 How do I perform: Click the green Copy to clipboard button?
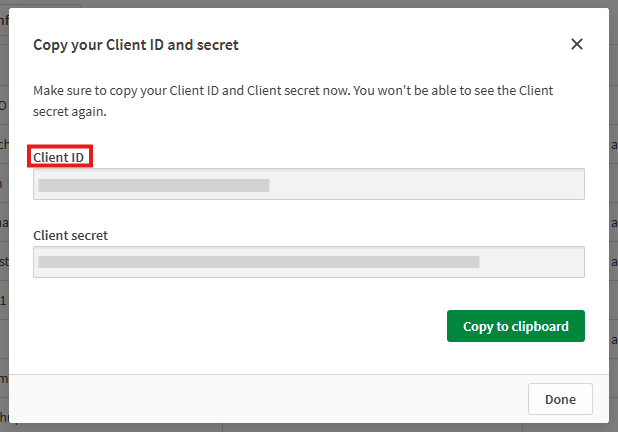[516, 326]
